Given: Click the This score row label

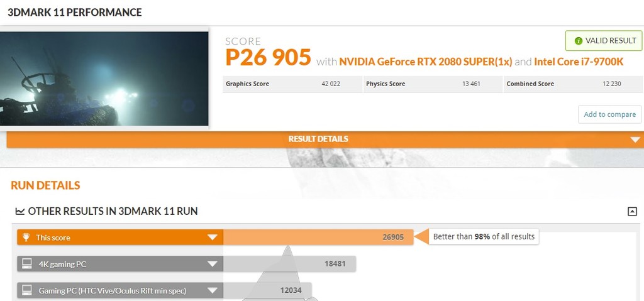Looking at the screenshot, I should (53, 238).
